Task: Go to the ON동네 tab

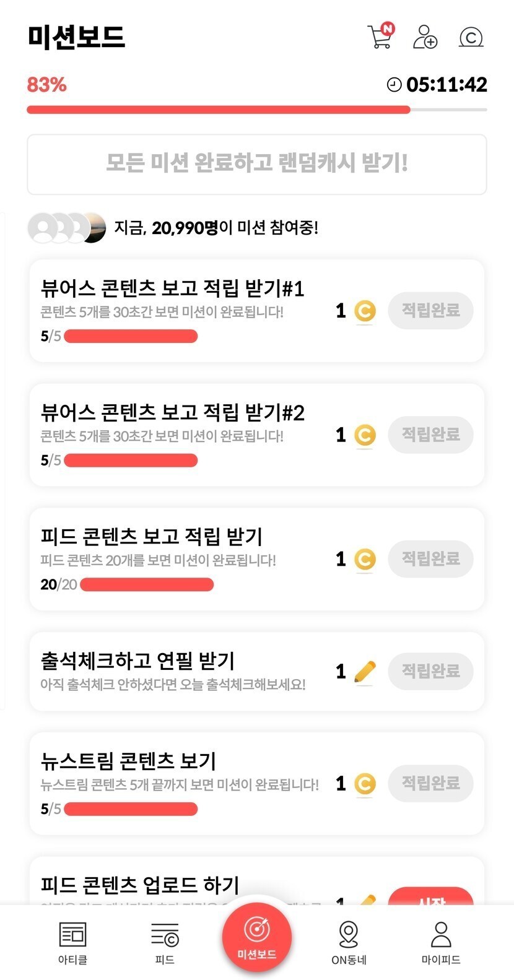Action: pyautogui.click(x=349, y=942)
